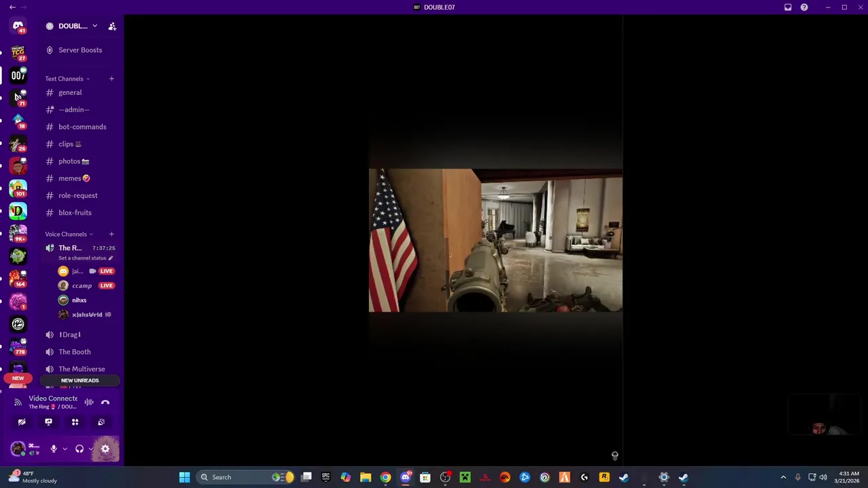Viewport: 868px width, 488px height.
Task: Click your user avatar
Action: pyautogui.click(x=18, y=449)
